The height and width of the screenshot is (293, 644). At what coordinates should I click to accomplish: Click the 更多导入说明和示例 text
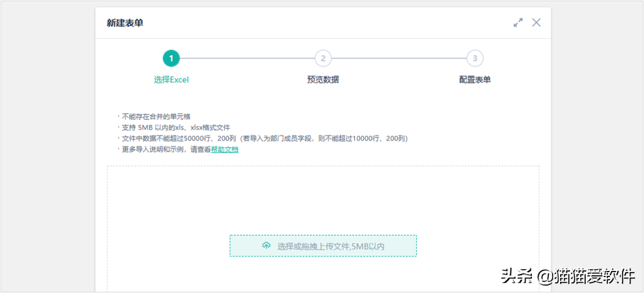[164, 149]
